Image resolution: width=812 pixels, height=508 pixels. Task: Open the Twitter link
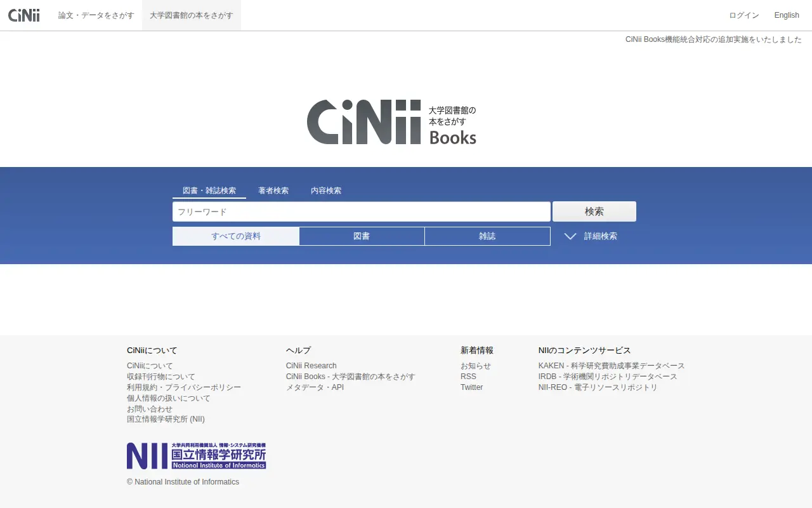pyautogui.click(x=472, y=387)
